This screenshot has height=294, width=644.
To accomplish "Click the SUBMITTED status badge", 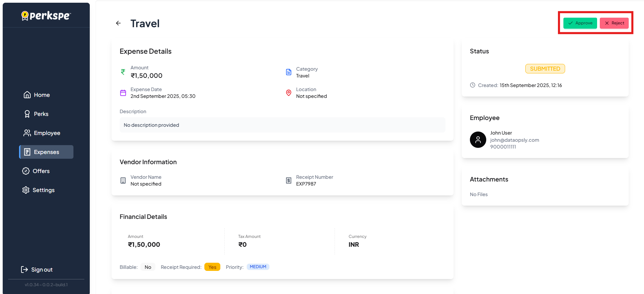I will [545, 69].
